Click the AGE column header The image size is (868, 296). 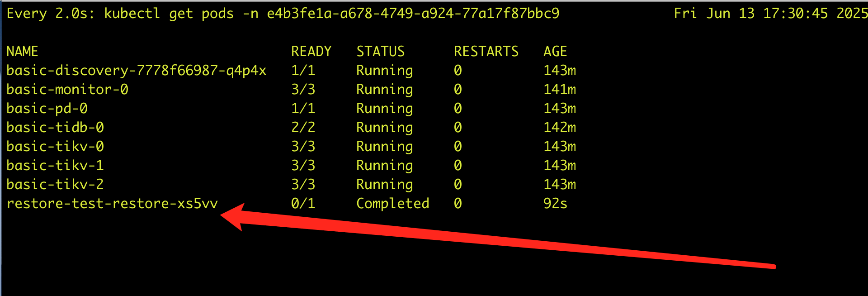coord(555,52)
